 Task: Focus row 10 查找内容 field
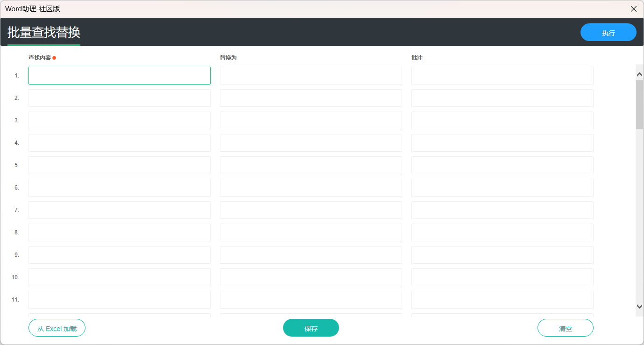click(120, 277)
